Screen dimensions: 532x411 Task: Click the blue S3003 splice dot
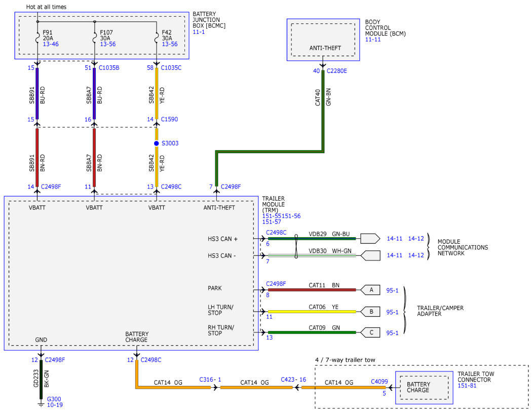(x=157, y=143)
